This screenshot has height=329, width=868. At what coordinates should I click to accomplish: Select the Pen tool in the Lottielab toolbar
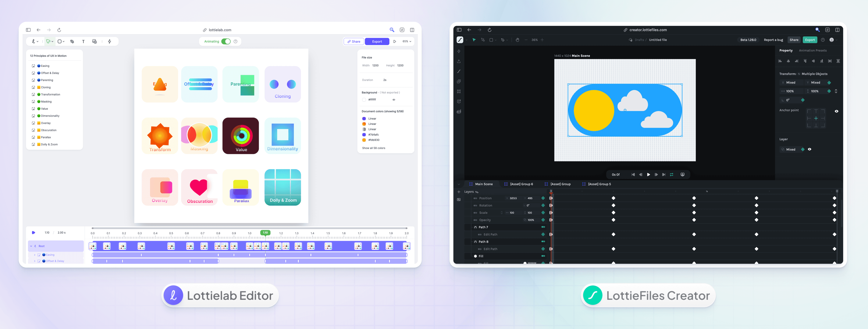point(72,42)
